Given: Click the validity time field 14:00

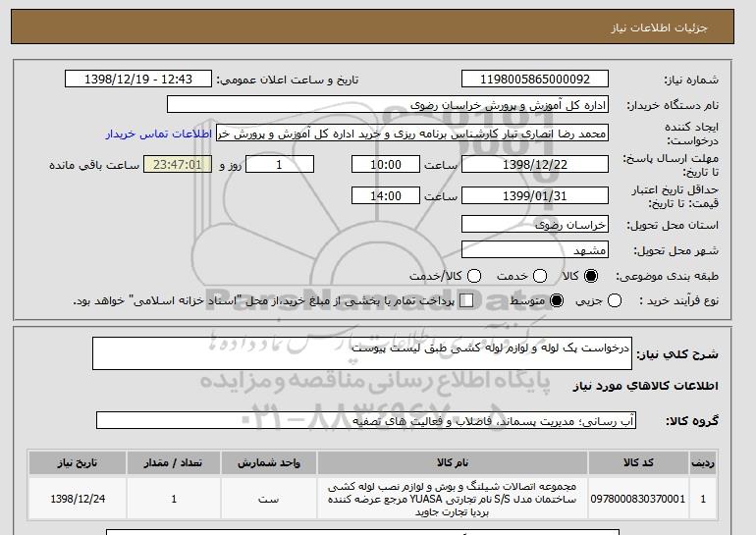Looking at the screenshot, I should pos(386,195).
